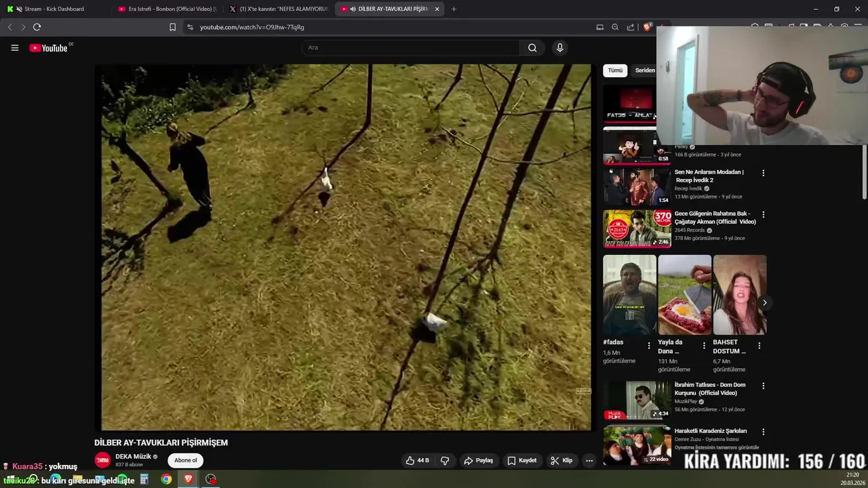Viewport: 868px width, 488px height.
Task: Click the browser address bar URL
Action: (252, 27)
